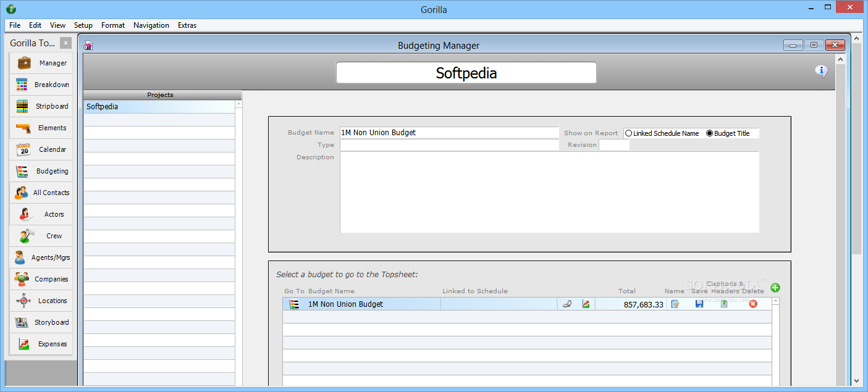This screenshot has width=868, height=392.
Task: Save the 1M Non Union Budget
Action: click(x=699, y=304)
